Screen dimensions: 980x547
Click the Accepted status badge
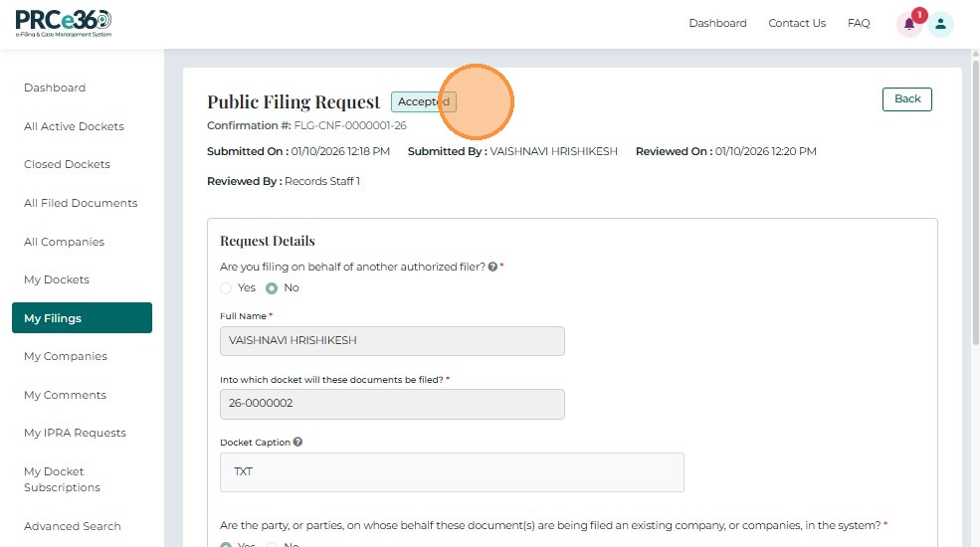coord(423,101)
